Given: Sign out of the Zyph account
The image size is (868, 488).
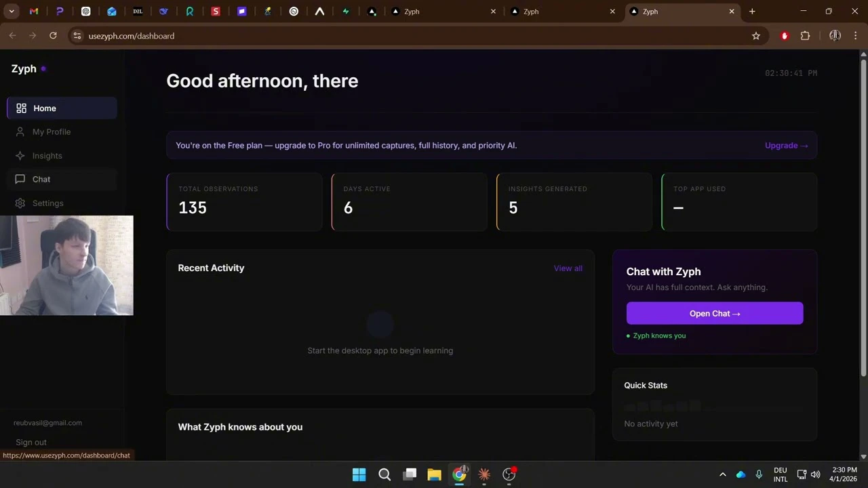Looking at the screenshot, I should (x=31, y=443).
